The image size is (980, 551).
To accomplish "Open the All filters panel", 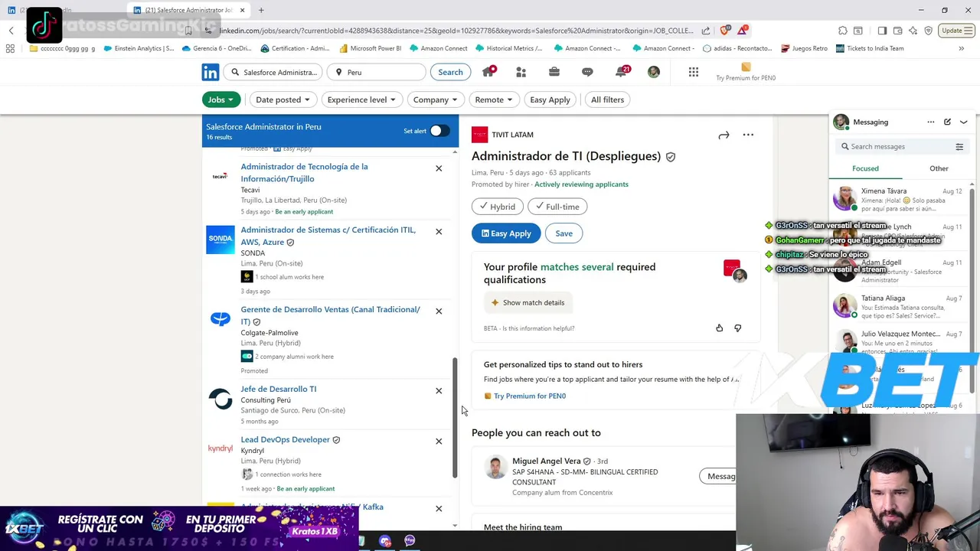I will pos(607,99).
